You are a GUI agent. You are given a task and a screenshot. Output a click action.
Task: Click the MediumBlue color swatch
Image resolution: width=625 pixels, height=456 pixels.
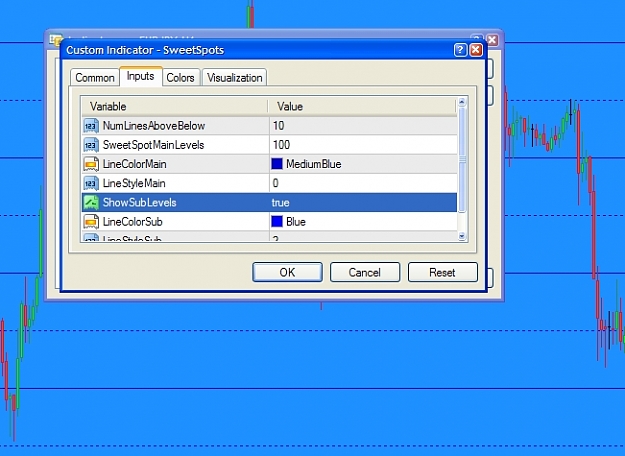[277, 164]
